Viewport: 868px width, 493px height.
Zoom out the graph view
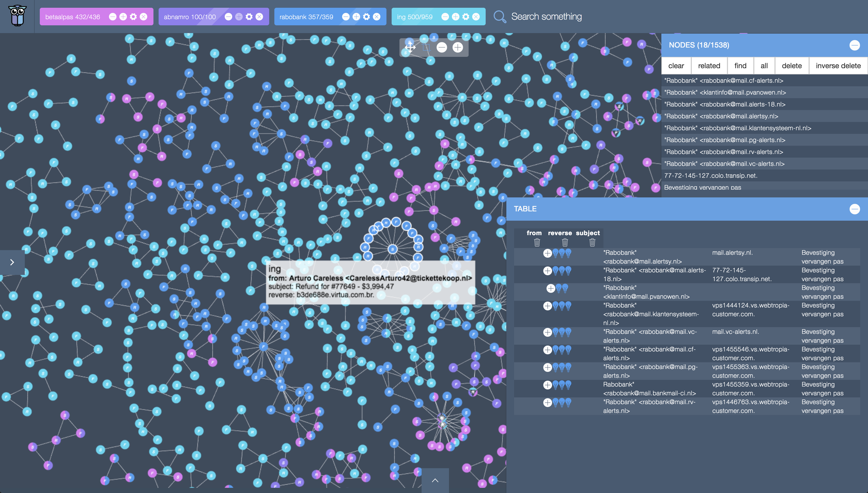[441, 47]
